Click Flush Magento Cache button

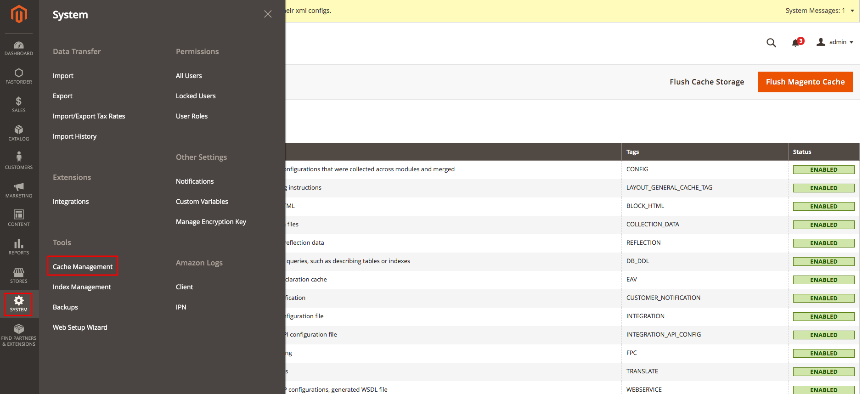pos(805,82)
